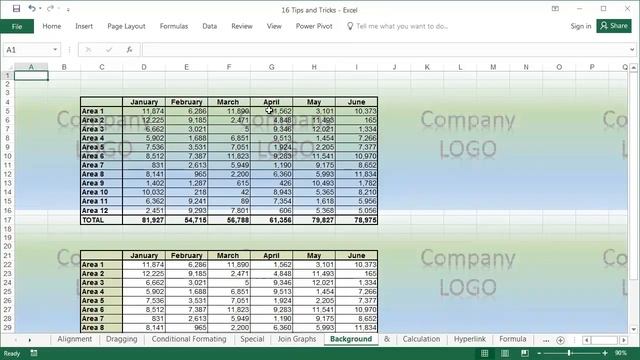Open the Join Graphs sheet tab
Viewport: 640px width, 360px height.
click(297, 339)
